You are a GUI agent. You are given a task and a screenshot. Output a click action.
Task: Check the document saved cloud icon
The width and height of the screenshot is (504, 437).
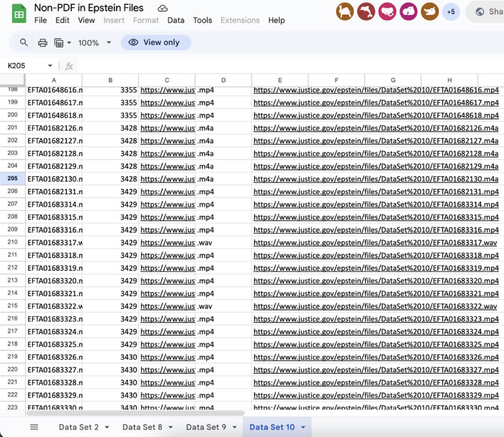click(162, 8)
